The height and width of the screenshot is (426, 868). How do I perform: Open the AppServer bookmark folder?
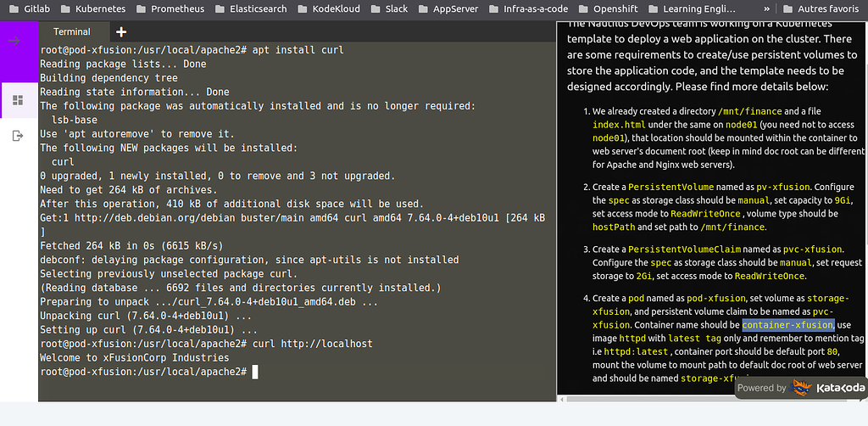(448, 8)
